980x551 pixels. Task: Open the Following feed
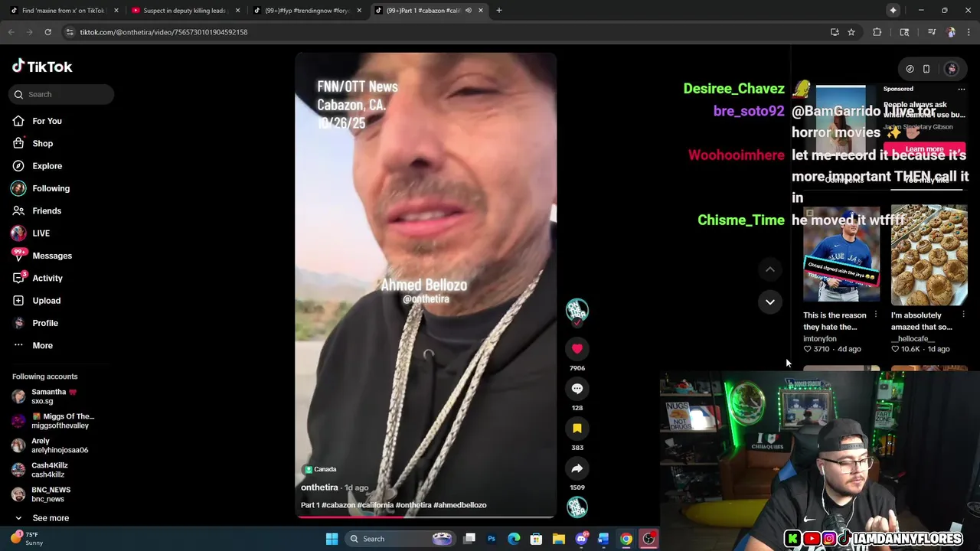pos(41,188)
